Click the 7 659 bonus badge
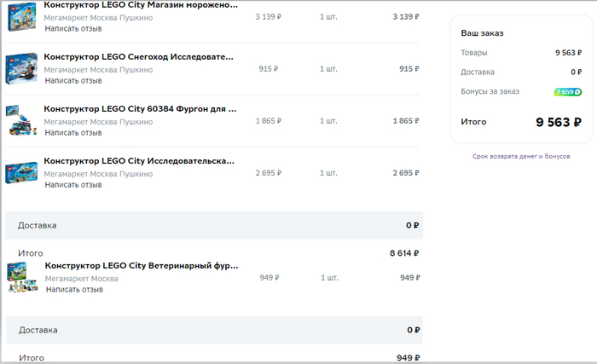The image size is (597, 364). [x=568, y=92]
